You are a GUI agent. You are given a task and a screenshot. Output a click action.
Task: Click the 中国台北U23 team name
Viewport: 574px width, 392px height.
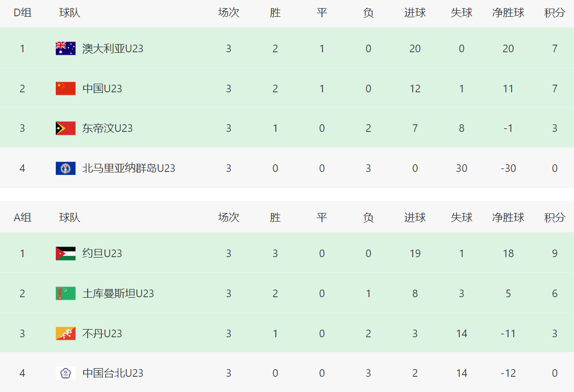point(113,373)
